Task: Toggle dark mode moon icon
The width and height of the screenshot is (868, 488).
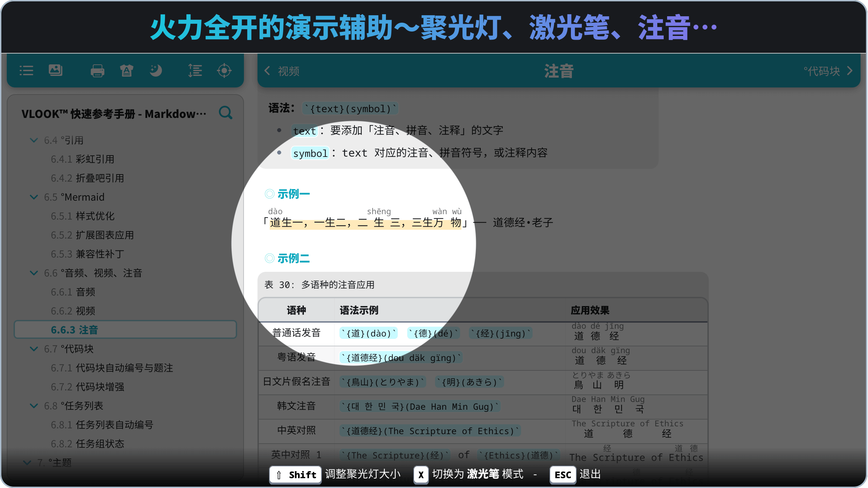Action: coord(156,70)
